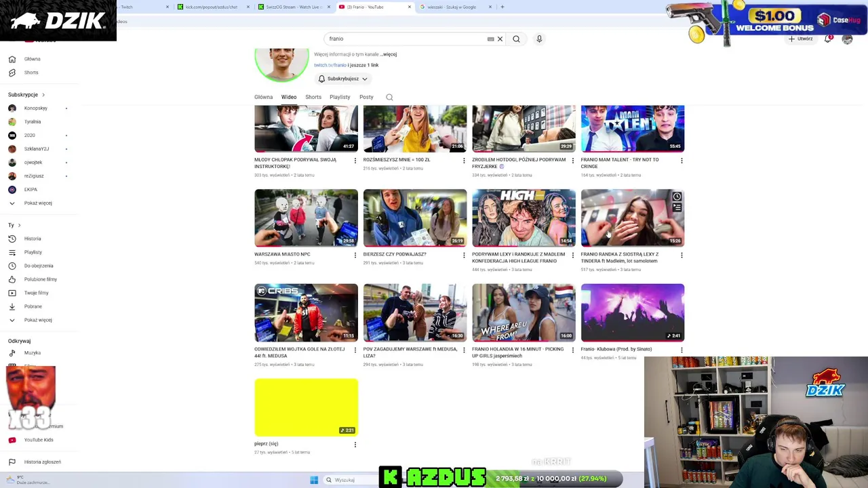Start voice search with microphone icon
Screen dimensions: 868x488
[539, 39]
